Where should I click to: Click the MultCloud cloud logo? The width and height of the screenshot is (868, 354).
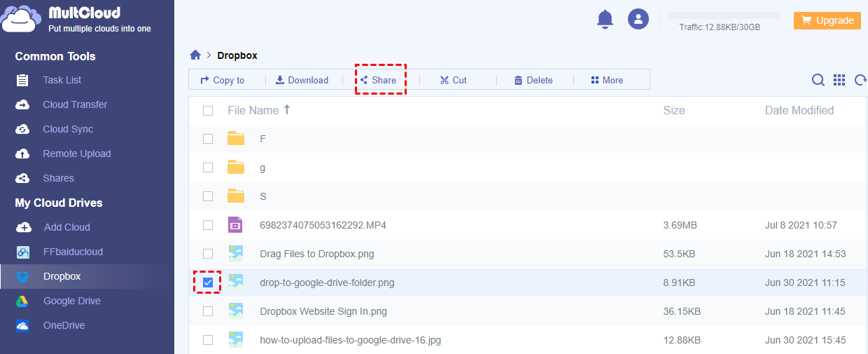coord(21,20)
